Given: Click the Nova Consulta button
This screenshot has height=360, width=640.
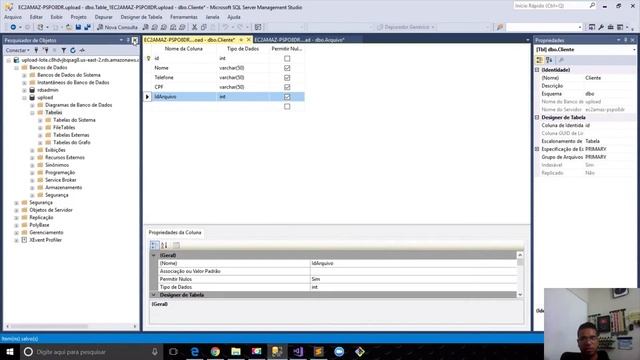Looking at the screenshot, I should (x=118, y=27).
